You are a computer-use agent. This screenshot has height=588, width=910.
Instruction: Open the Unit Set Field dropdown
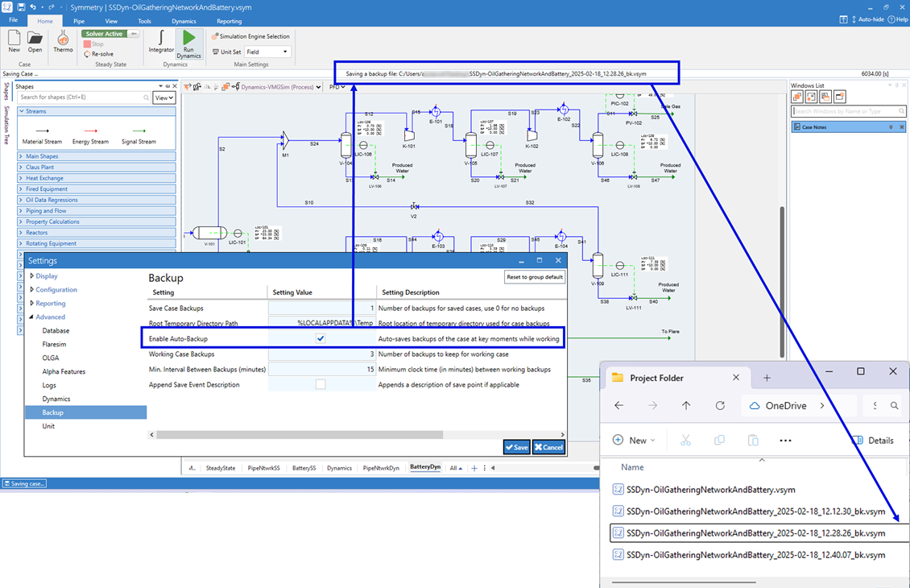[267, 52]
